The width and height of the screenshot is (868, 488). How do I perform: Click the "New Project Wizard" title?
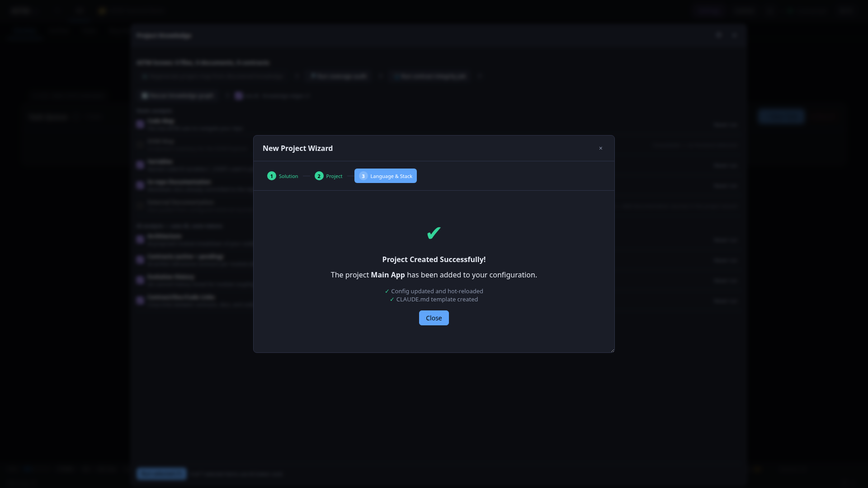[297, 148]
